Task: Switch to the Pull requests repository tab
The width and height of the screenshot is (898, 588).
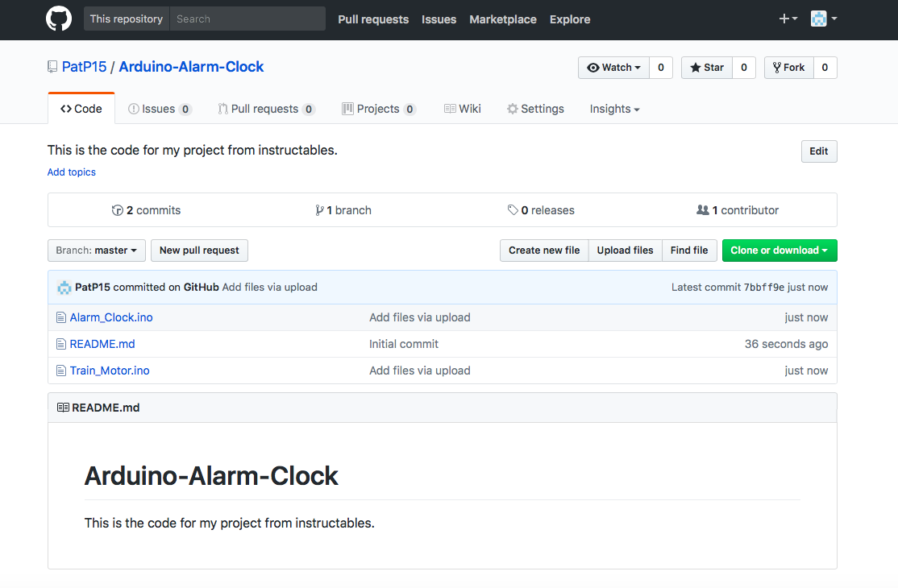Action: 266,109
